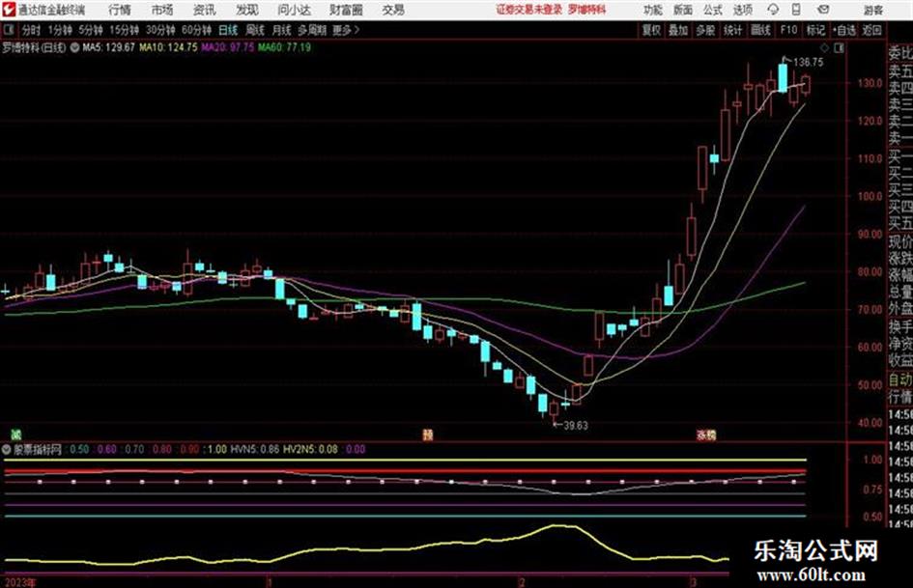Click the HVN5: 0.86 indicator value

[255, 449]
